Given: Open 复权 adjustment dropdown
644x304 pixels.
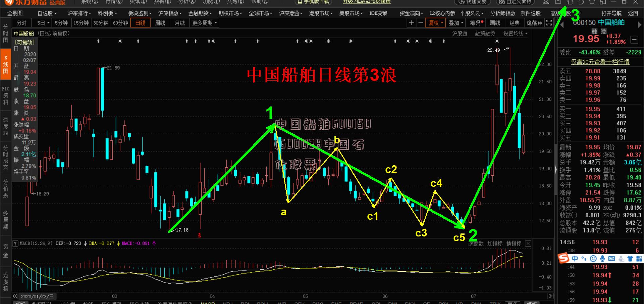Looking at the screenshot, I should 436,23.
